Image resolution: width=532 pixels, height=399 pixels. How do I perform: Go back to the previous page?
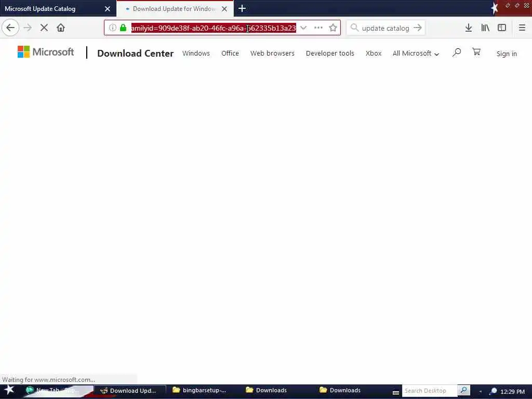click(x=10, y=28)
